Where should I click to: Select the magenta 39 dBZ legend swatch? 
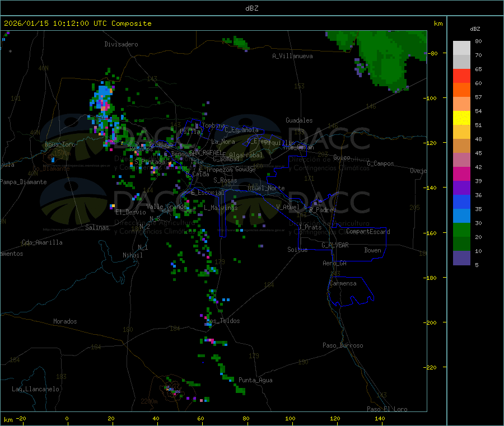[x=461, y=174]
